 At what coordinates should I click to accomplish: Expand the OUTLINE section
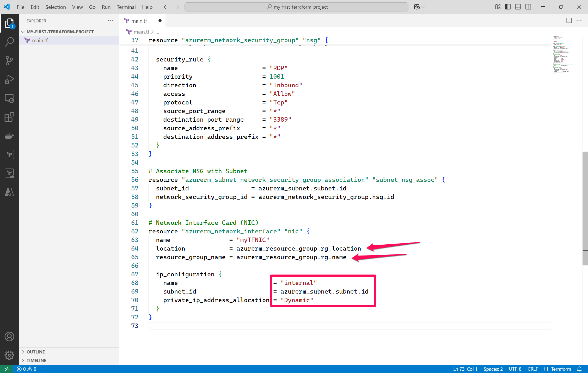pos(69,352)
